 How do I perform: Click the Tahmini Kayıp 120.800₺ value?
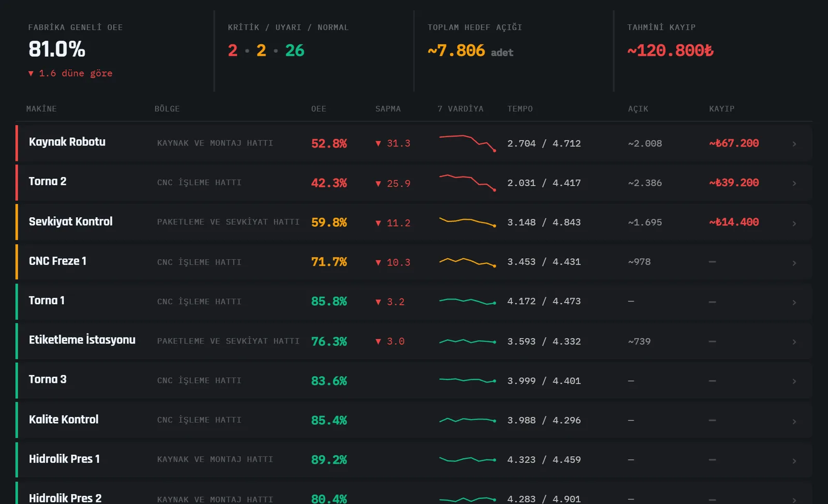coord(670,50)
